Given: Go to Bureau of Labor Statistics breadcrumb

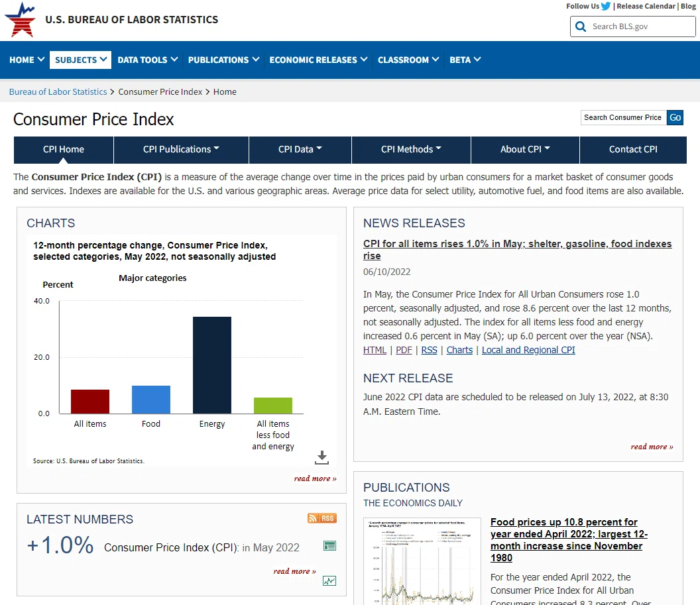Looking at the screenshot, I should (x=58, y=92).
